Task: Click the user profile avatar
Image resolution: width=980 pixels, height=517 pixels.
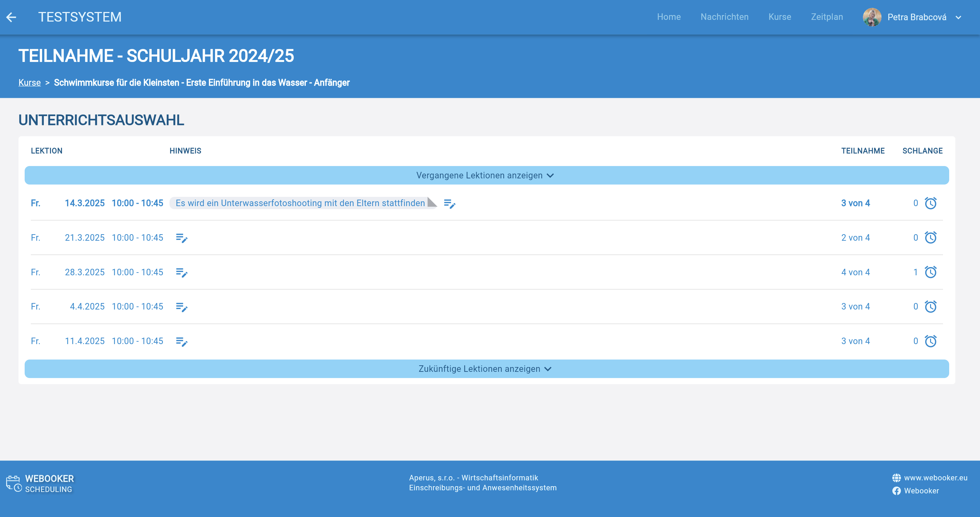Action: (871, 17)
